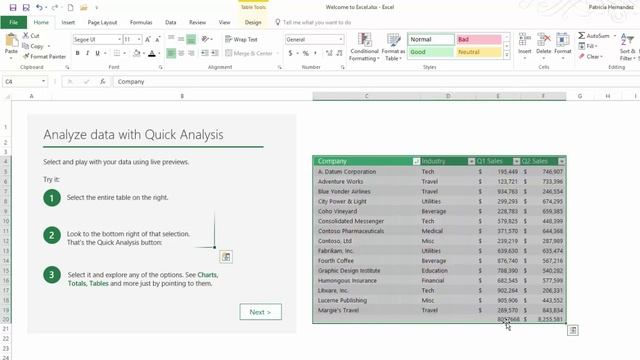This screenshot has width=640, height=360.
Task: Increase indent in Alignment group
Action: [214, 53]
